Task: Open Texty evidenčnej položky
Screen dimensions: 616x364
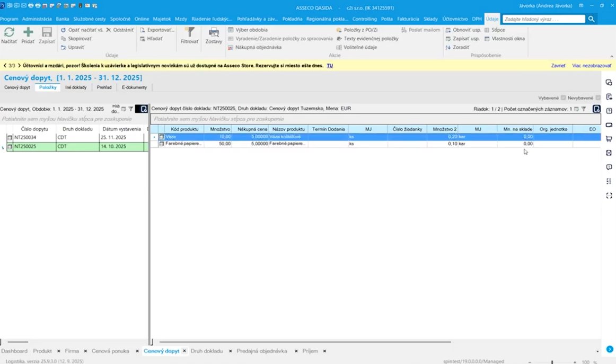Action: point(367,39)
